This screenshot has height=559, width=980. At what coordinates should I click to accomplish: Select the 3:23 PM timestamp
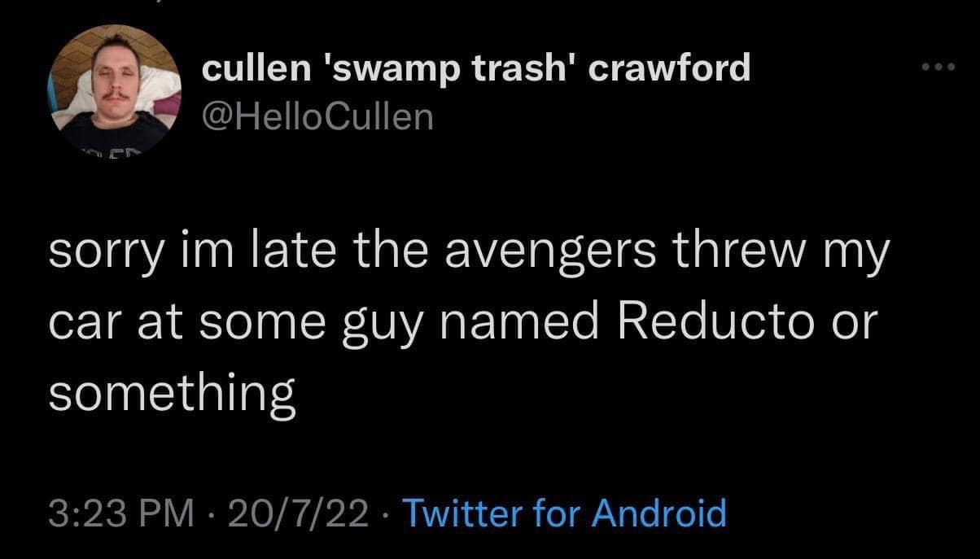[x=120, y=513]
